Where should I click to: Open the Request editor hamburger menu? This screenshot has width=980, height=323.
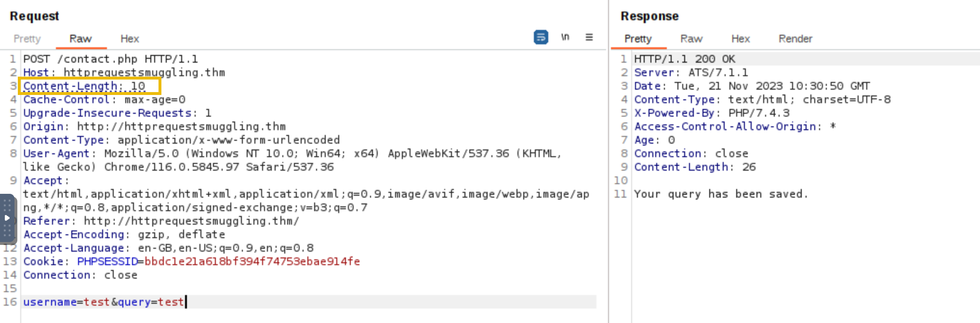589,37
